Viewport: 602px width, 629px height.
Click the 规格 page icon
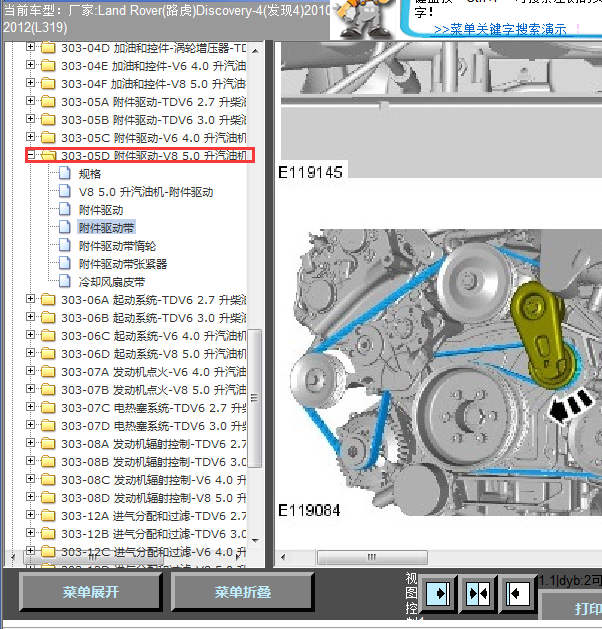pos(65,173)
